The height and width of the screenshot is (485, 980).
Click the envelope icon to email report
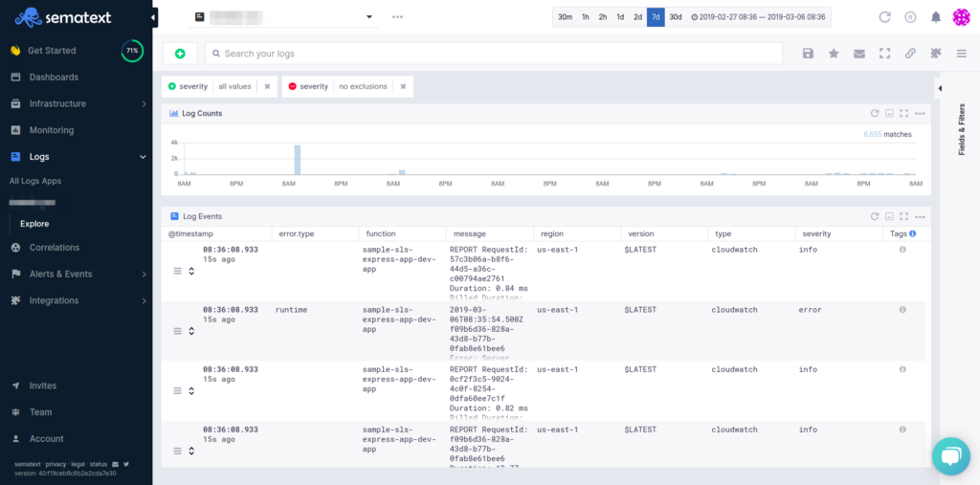tap(859, 54)
